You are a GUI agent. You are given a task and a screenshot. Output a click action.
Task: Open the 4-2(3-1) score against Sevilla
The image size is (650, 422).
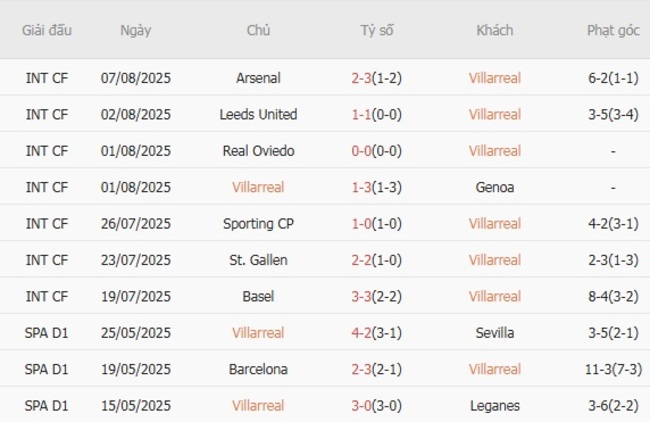click(x=376, y=333)
